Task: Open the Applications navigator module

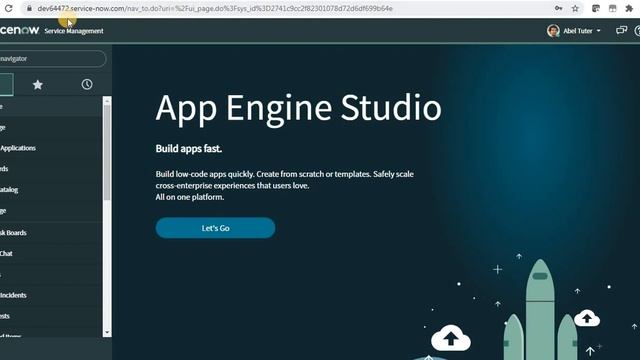Action: click(18, 148)
